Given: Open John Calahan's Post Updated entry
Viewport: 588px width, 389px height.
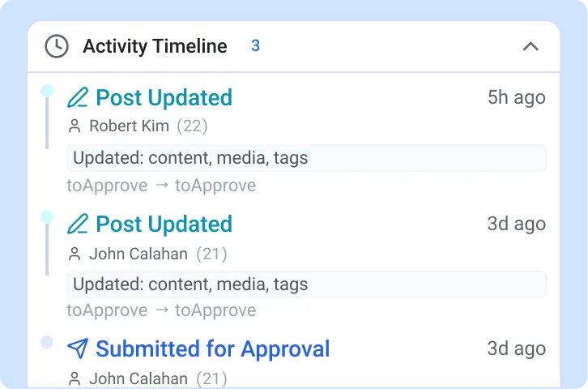Looking at the screenshot, I should point(164,224).
